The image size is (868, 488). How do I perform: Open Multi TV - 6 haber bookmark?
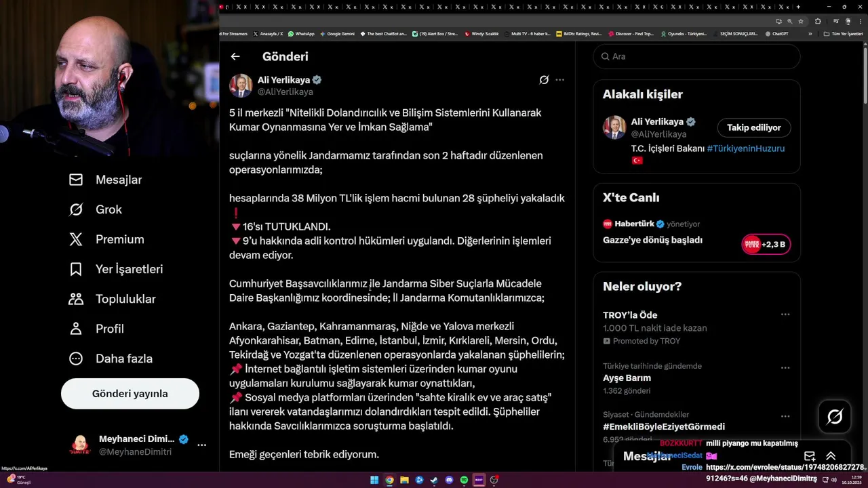pyautogui.click(x=528, y=33)
